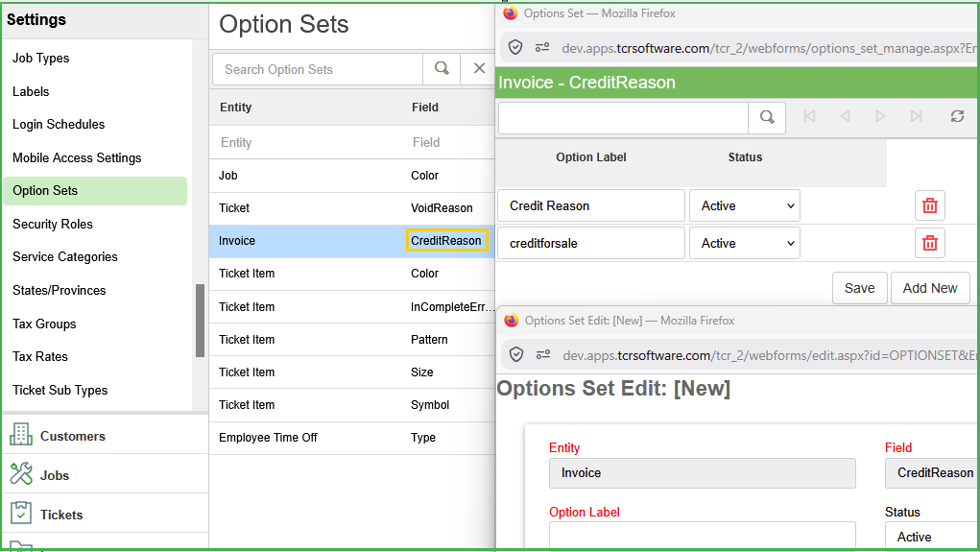This screenshot has width=980, height=552.
Task: Click the Save button
Action: [x=859, y=288]
